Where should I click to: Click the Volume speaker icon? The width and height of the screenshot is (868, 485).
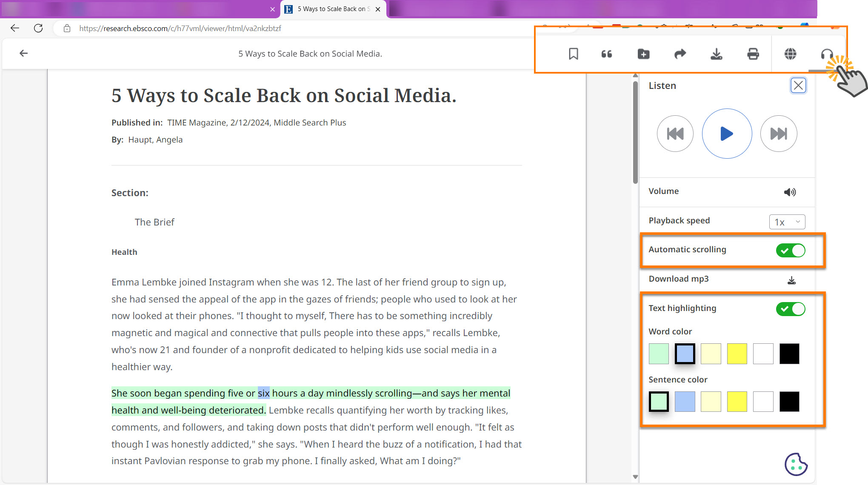pos(790,192)
